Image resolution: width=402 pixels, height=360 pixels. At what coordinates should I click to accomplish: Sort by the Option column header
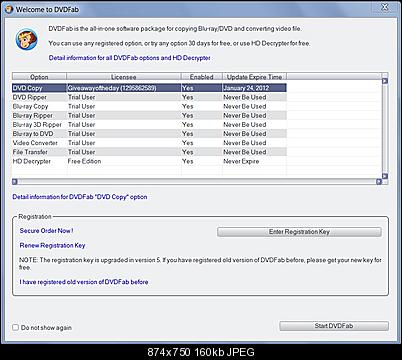(39, 77)
